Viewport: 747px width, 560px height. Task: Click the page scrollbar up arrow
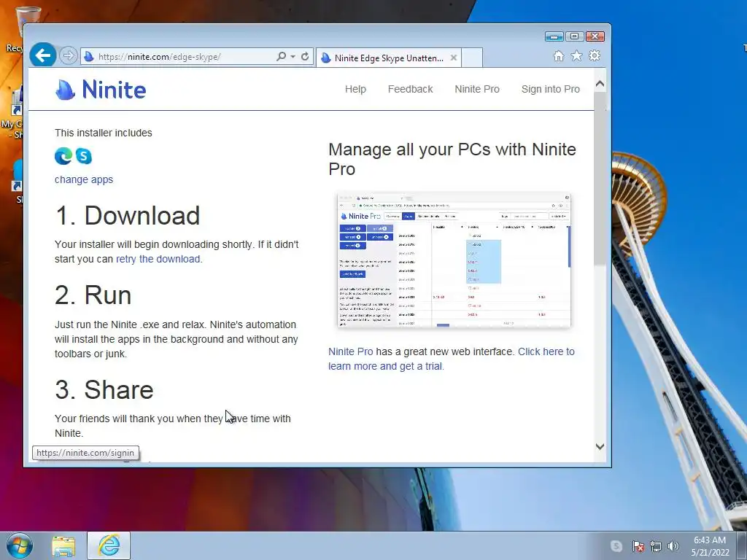point(600,85)
